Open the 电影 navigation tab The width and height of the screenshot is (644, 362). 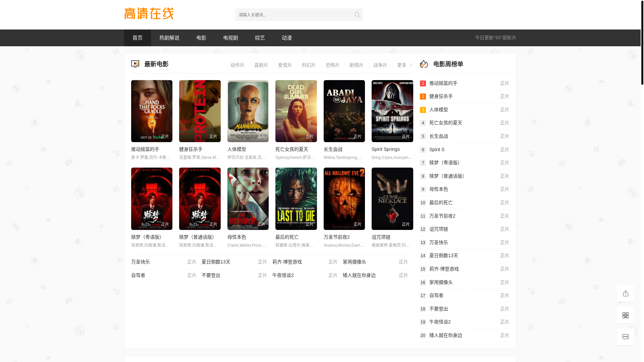tap(201, 38)
